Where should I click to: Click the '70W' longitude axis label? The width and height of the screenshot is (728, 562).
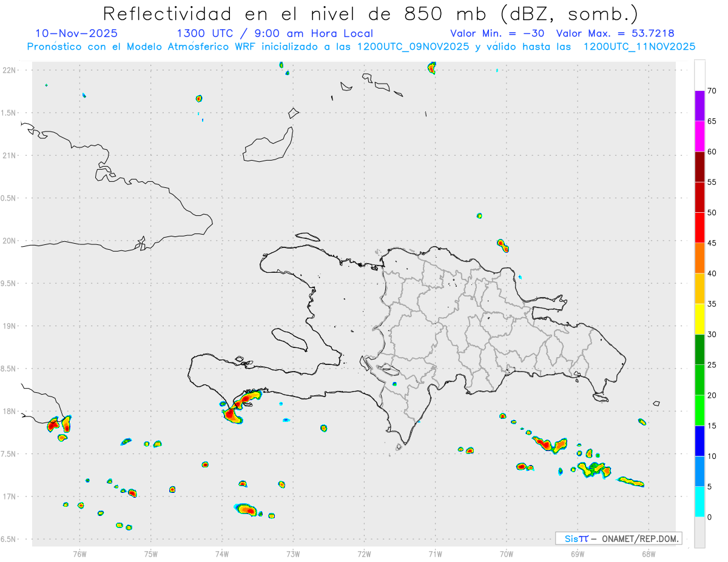click(x=507, y=553)
